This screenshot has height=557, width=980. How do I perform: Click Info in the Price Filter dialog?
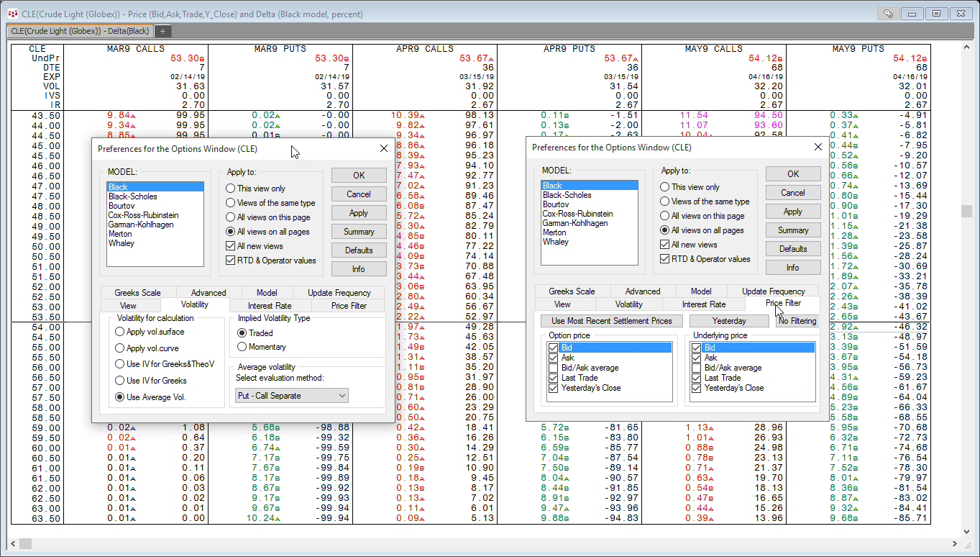click(x=793, y=268)
